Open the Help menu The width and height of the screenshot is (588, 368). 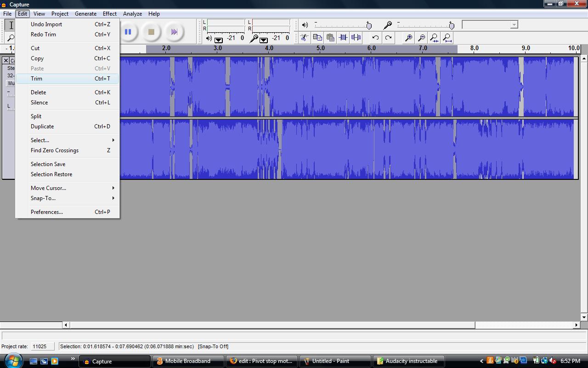pyautogui.click(x=154, y=14)
